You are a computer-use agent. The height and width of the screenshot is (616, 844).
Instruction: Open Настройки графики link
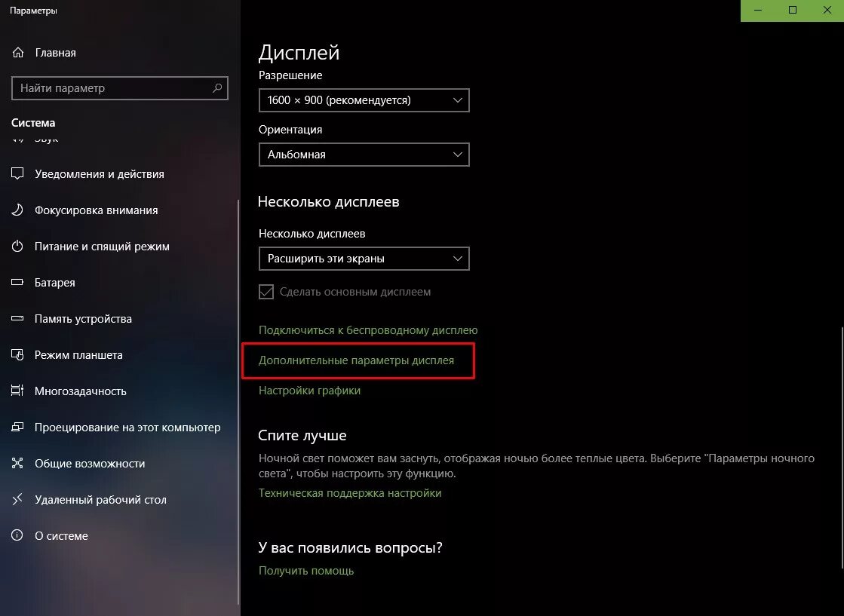(309, 391)
